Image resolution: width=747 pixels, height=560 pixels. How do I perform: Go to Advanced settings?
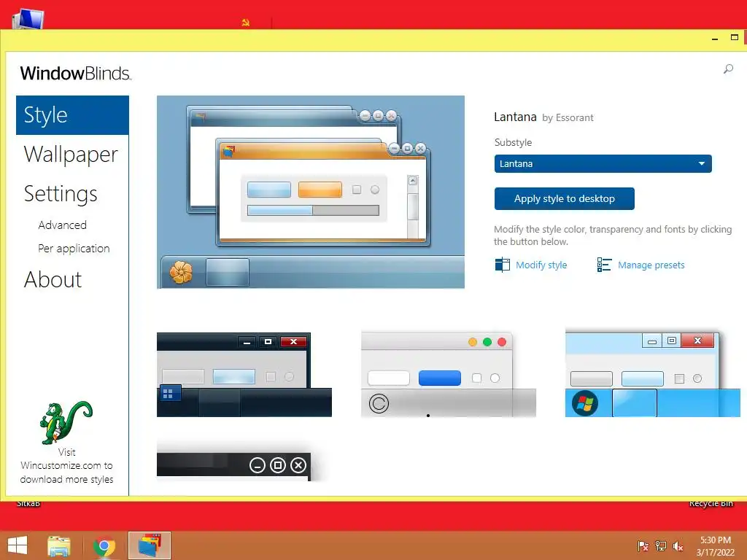click(x=63, y=225)
